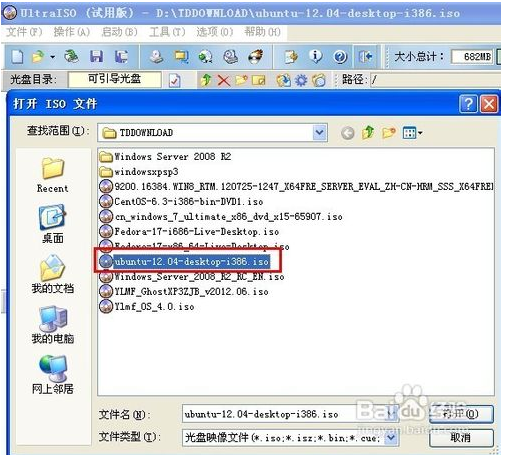Select the windowsxpsp3 folder
This screenshot has width=506, height=455.
click(x=139, y=172)
